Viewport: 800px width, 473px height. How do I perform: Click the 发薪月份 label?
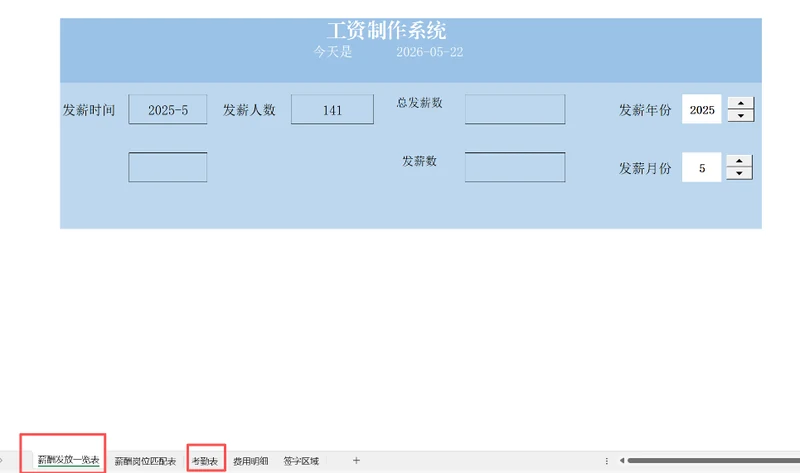[645, 168]
